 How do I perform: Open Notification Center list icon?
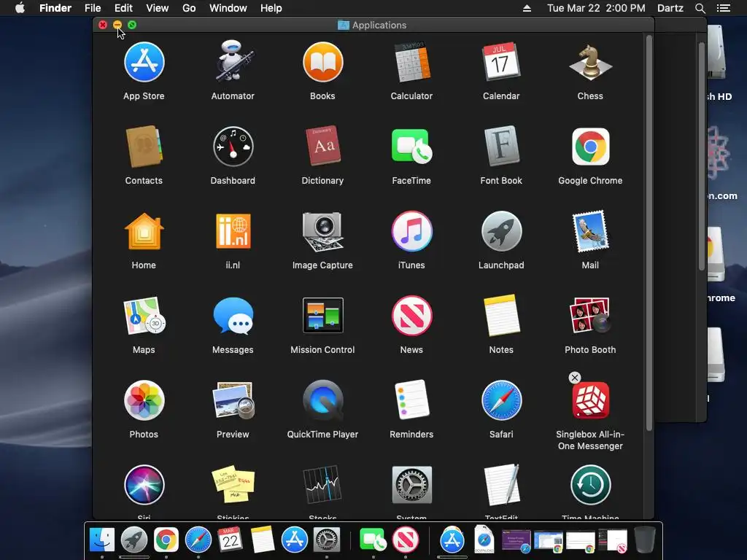[x=724, y=8]
